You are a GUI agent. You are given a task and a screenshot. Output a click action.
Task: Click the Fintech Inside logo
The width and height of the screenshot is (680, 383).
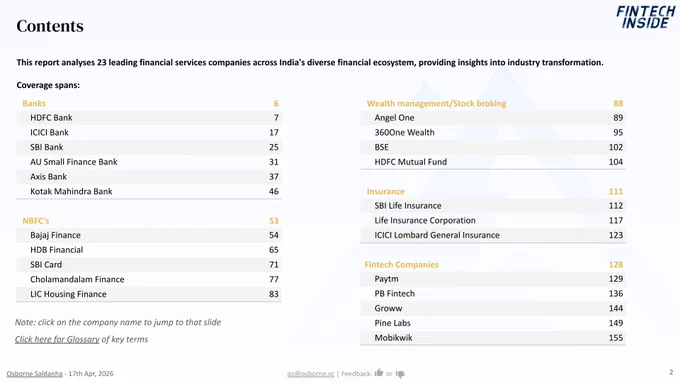(x=645, y=17)
